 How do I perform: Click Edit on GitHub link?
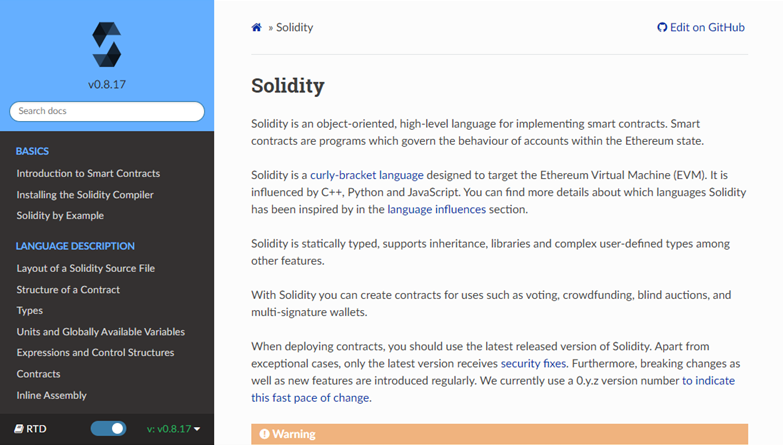click(x=707, y=28)
